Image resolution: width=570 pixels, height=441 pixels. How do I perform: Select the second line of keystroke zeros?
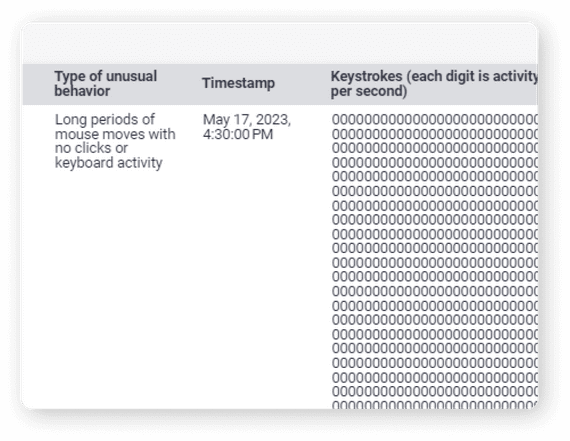pyautogui.click(x=434, y=134)
